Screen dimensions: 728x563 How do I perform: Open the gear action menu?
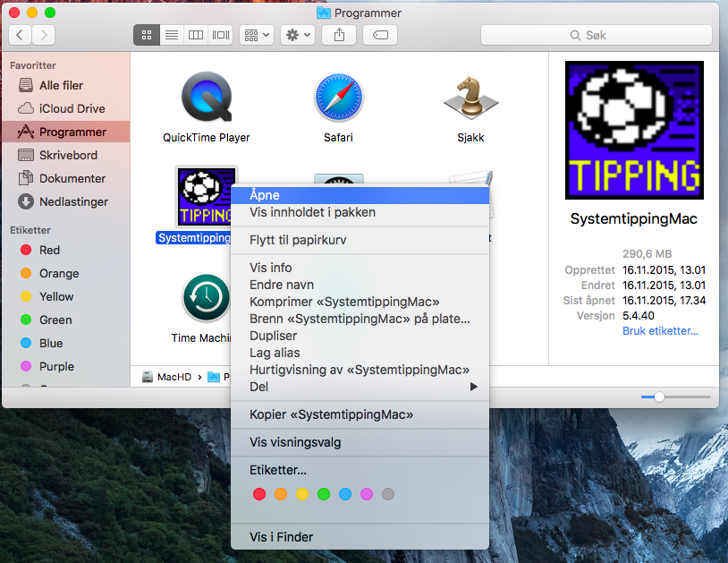click(298, 35)
